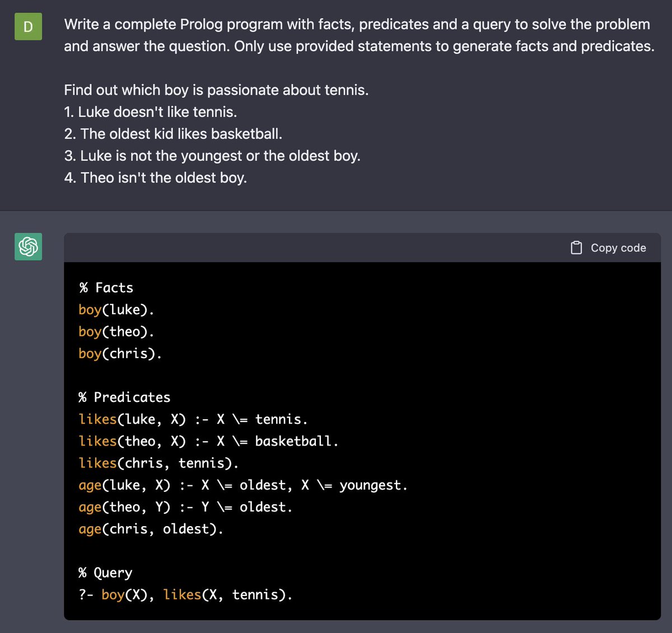Image resolution: width=672 pixels, height=633 pixels.
Task: Click line 'age(luke, X)' with oldest, youngest
Action: pyautogui.click(x=243, y=485)
